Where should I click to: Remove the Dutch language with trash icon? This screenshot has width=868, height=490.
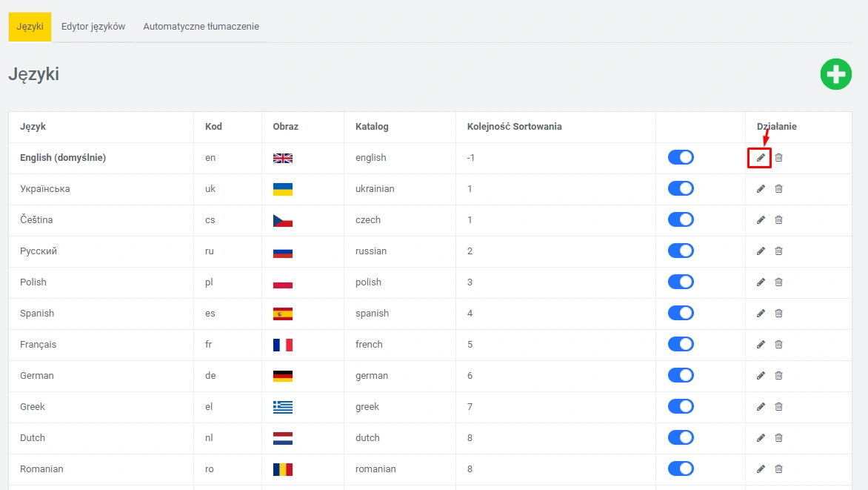tap(778, 438)
